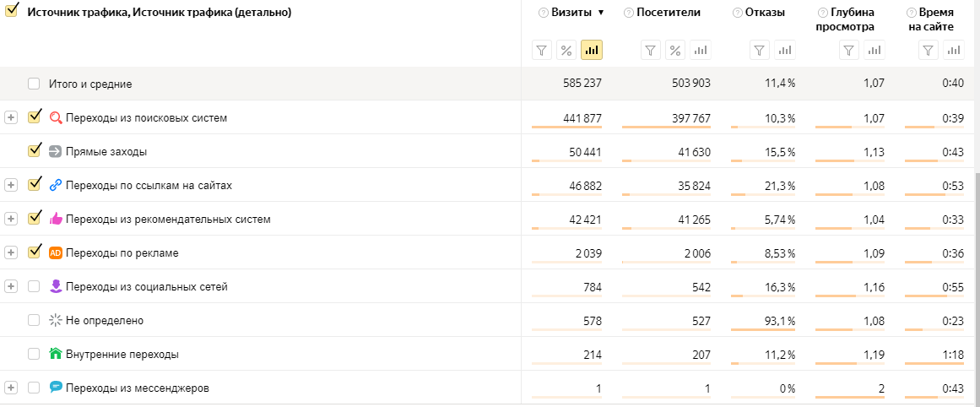Expand Переходы из социальных сетей row
The width and height of the screenshot is (980, 407).
(11, 286)
